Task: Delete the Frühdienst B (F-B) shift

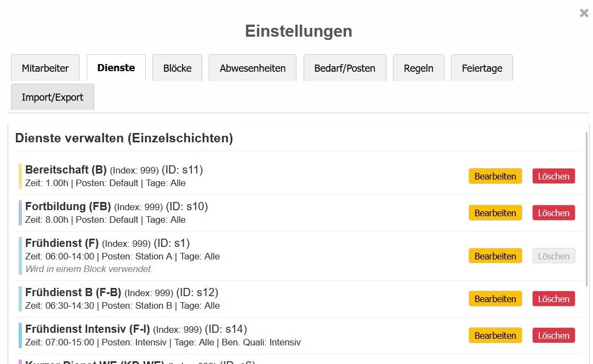Action: click(x=554, y=299)
